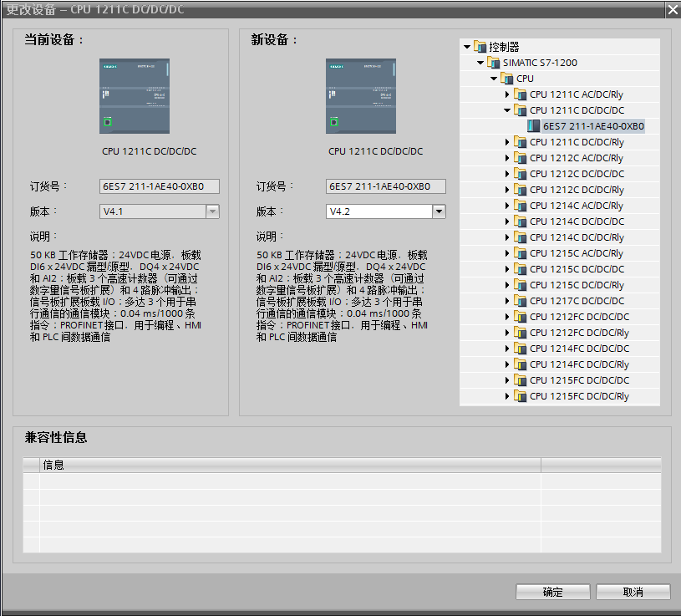Click the SIMATIC S7-1200 folder icon
Viewport: 681px width, 616px height.
point(493,63)
